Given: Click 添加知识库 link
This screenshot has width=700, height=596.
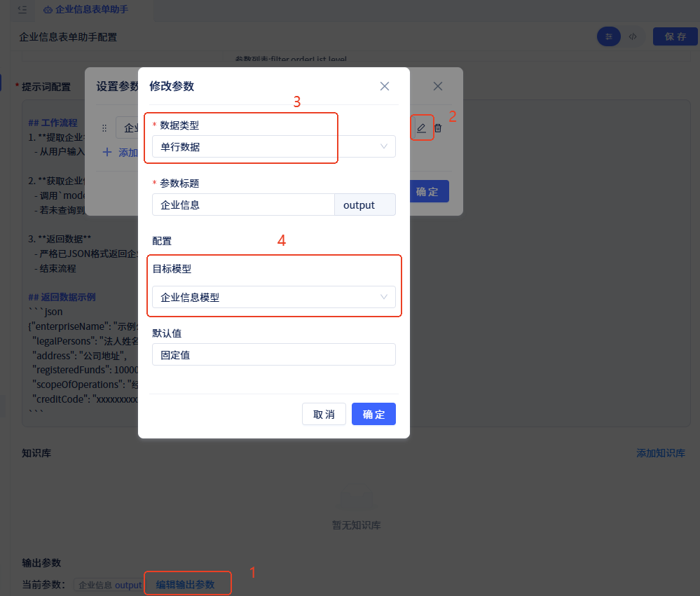Looking at the screenshot, I should pyautogui.click(x=660, y=453).
